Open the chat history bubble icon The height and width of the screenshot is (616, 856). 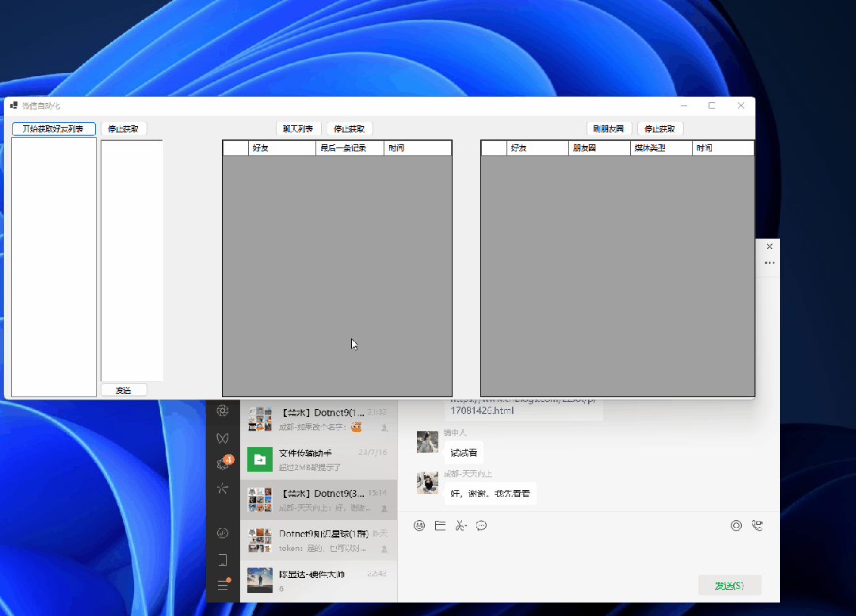[x=481, y=525]
